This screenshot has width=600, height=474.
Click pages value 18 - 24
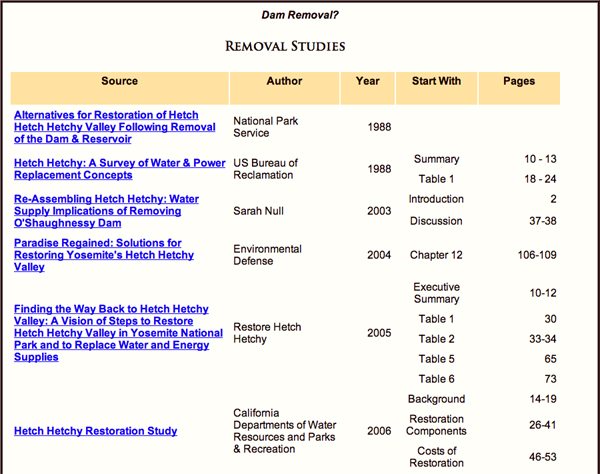point(540,179)
